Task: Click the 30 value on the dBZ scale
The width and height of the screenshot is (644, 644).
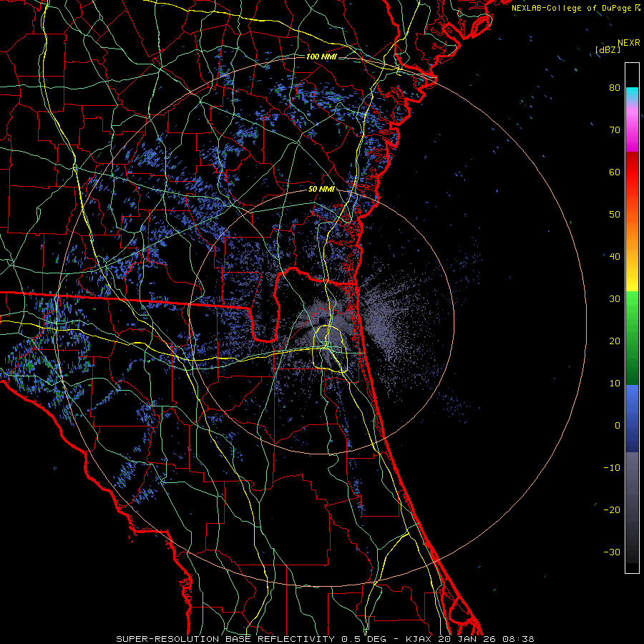Action: (615, 299)
